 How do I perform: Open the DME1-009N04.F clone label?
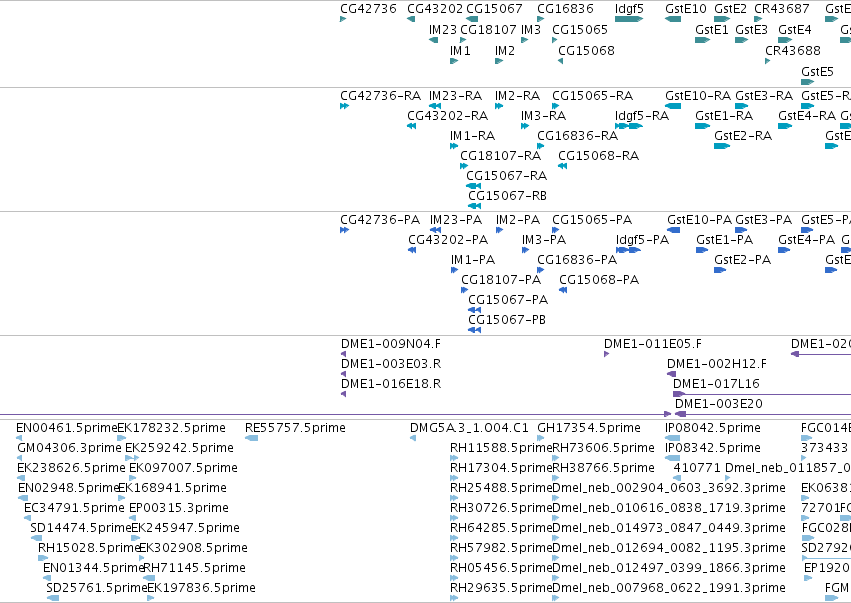[391, 344]
